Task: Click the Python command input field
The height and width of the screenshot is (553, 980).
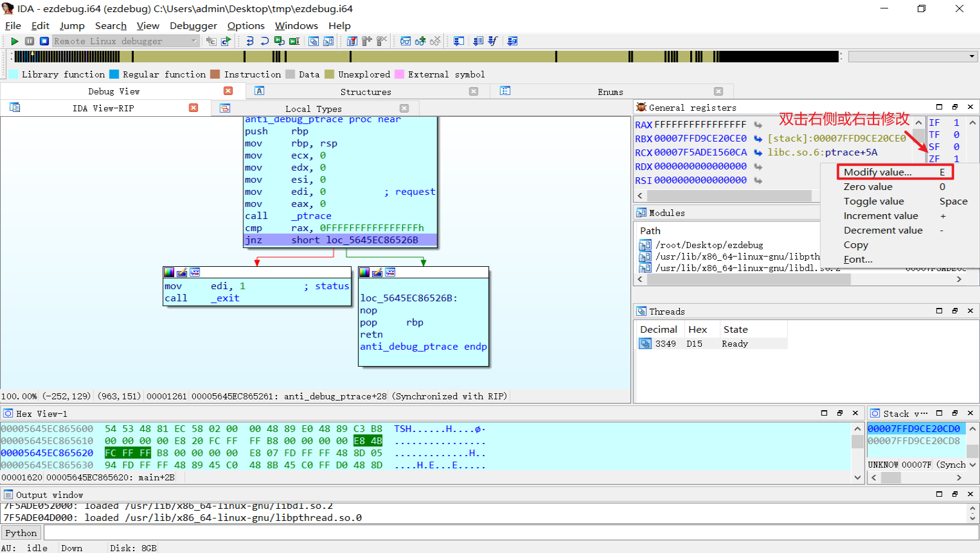Action: point(511,533)
